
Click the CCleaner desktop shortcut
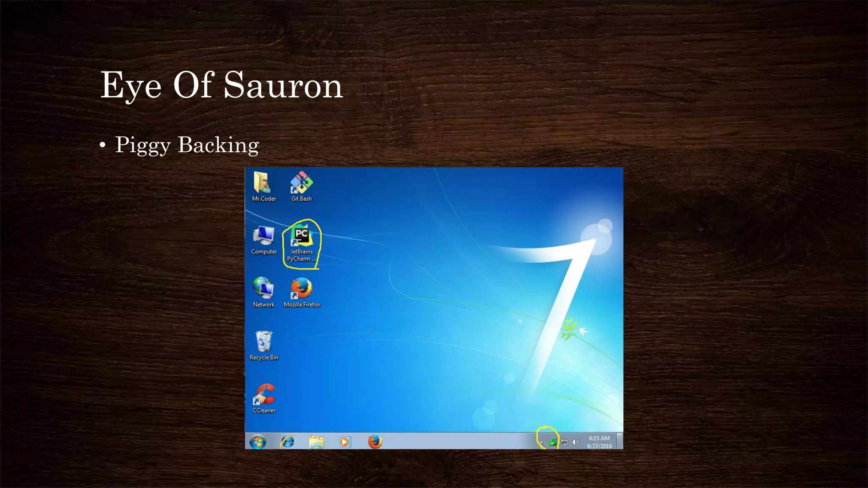[x=264, y=394]
